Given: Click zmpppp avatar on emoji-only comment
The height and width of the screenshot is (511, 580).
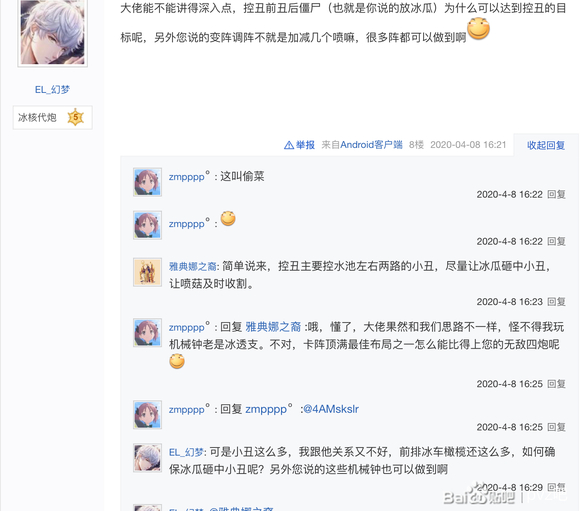Looking at the screenshot, I should point(147,225).
